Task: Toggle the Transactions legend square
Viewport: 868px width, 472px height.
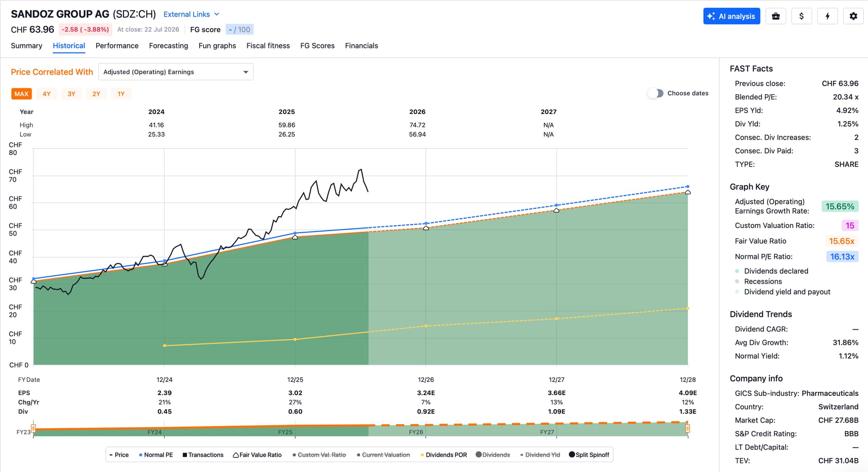Action: pos(203,455)
